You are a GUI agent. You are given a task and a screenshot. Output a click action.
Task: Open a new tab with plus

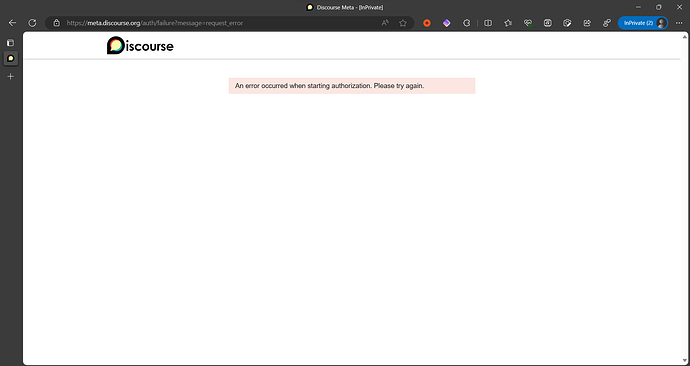11,77
